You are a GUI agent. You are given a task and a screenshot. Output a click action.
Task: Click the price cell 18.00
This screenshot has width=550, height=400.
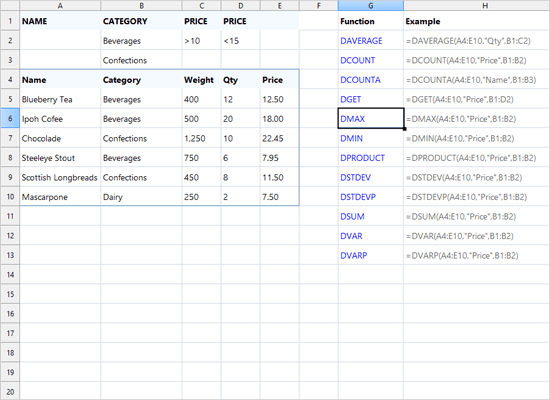click(x=280, y=119)
